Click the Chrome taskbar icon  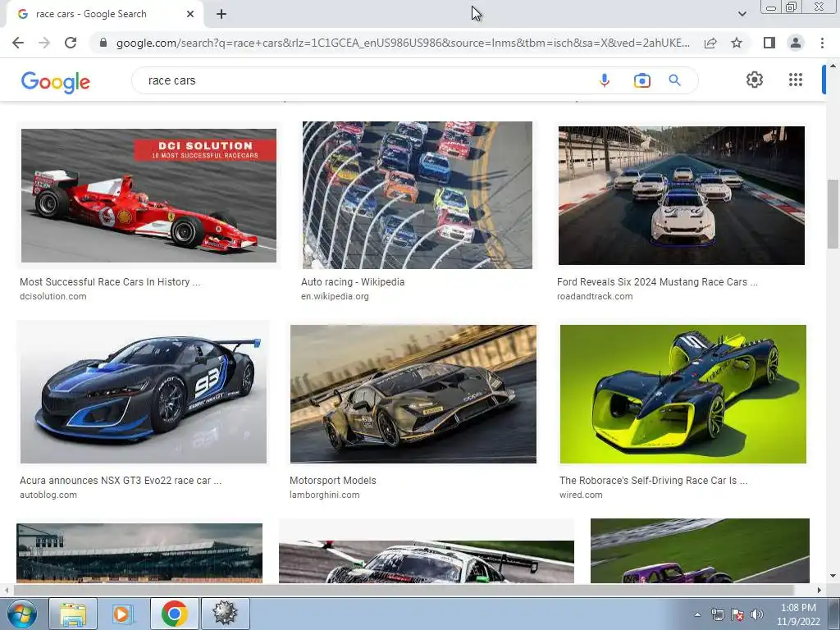174,614
